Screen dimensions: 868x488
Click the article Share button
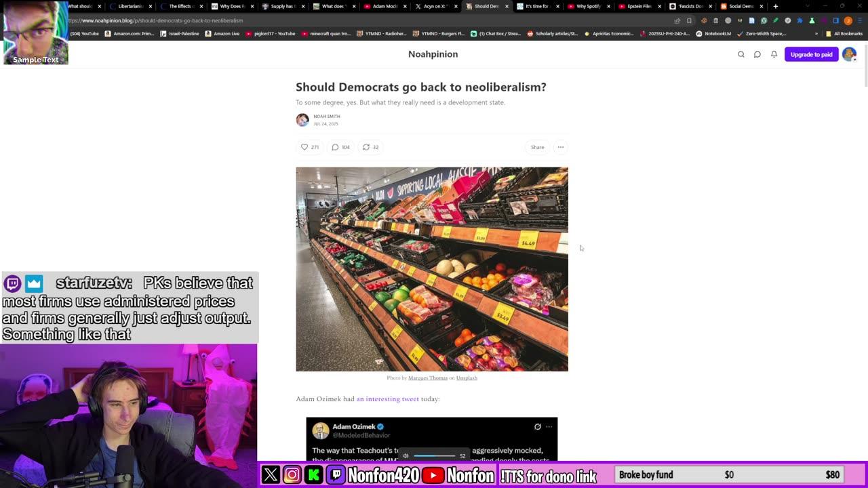[537, 147]
